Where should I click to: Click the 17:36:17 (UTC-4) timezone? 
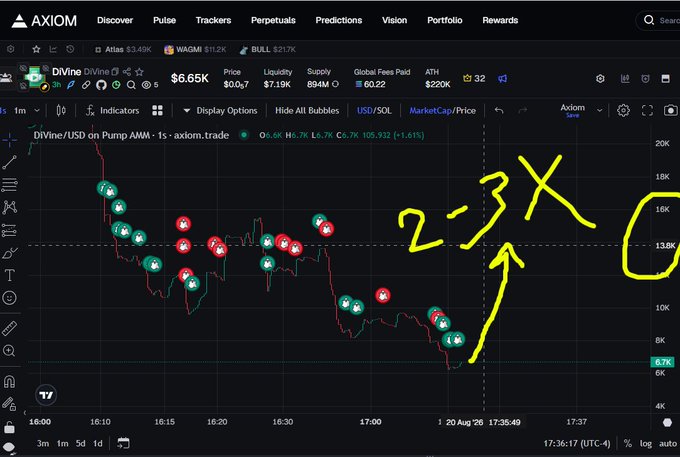point(577,444)
